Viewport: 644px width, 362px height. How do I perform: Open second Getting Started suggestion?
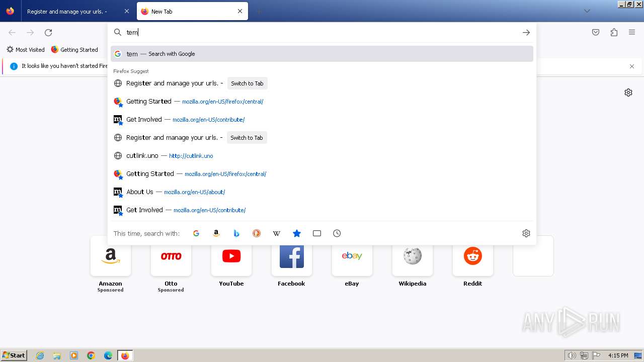322,174
